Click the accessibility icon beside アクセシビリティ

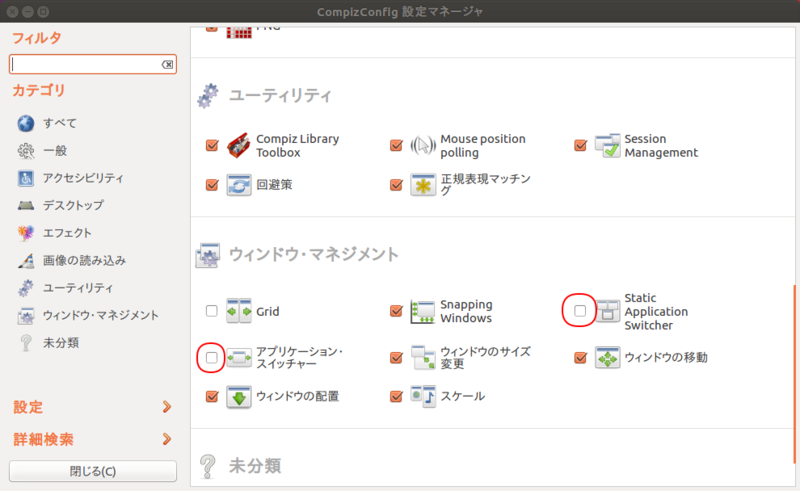[x=26, y=178]
